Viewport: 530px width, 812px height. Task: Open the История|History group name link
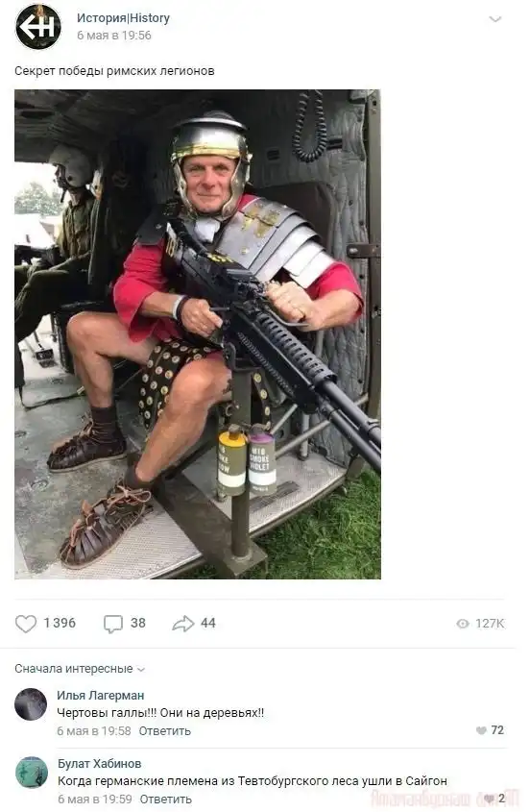tap(123, 18)
